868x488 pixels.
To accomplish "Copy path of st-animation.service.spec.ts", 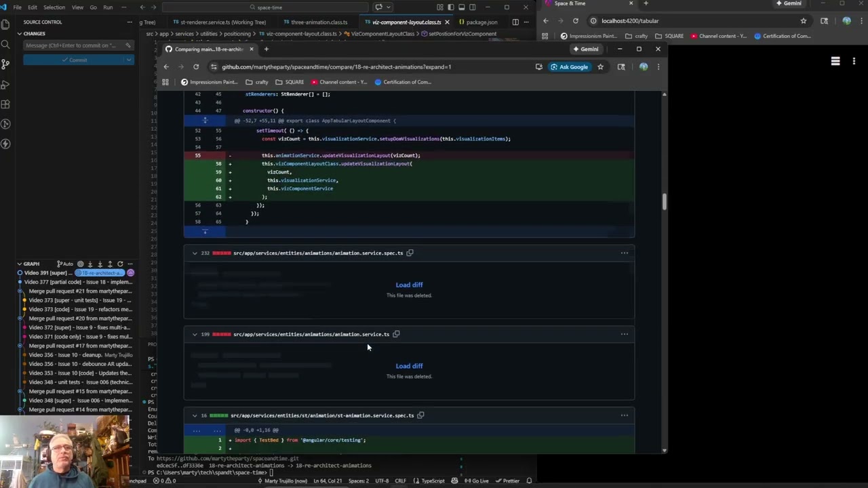I will point(420,415).
